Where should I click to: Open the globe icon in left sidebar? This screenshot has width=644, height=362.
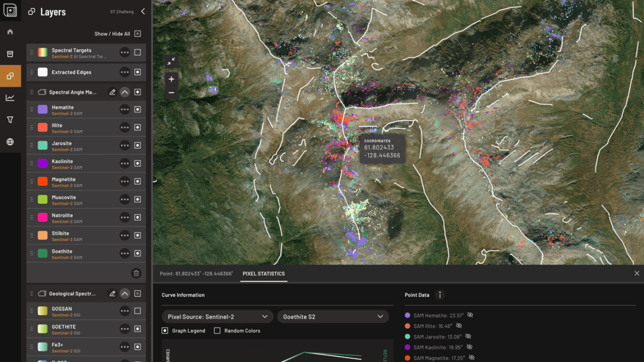click(10, 142)
